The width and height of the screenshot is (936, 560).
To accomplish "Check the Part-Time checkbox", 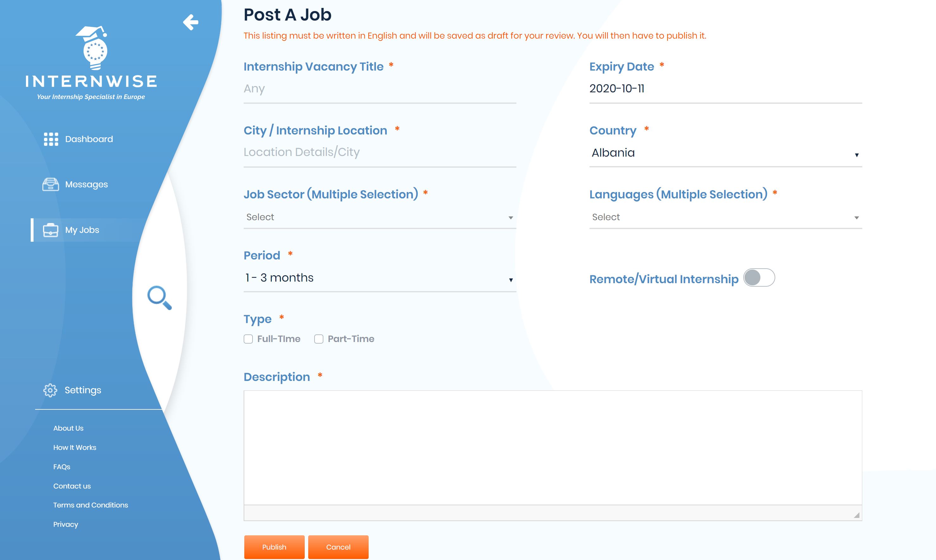I will [319, 339].
